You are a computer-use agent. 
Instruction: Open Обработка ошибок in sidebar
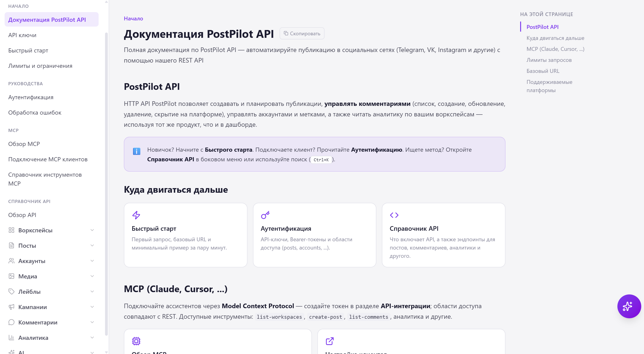pos(52,113)
